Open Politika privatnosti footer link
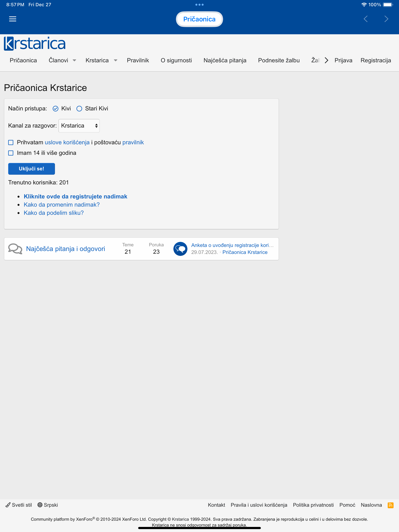 pos(313,505)
